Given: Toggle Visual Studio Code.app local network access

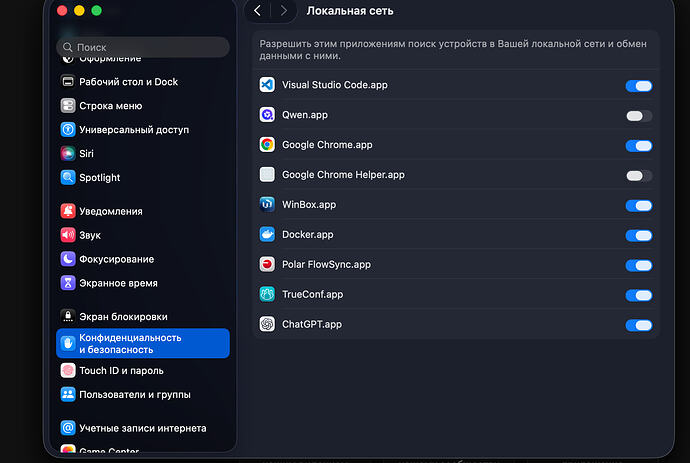Looking at the screenshot, I should point(639,86).
